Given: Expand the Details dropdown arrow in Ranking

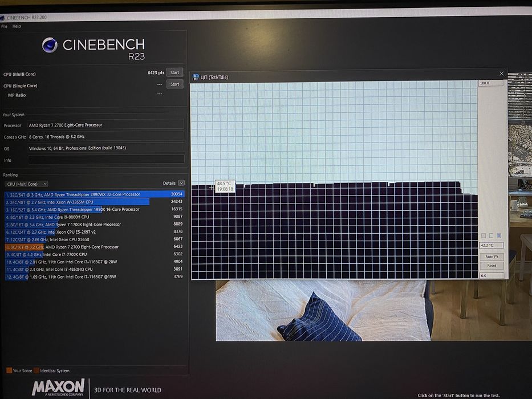Looking at the screenshot, I should tap(181, 183).
